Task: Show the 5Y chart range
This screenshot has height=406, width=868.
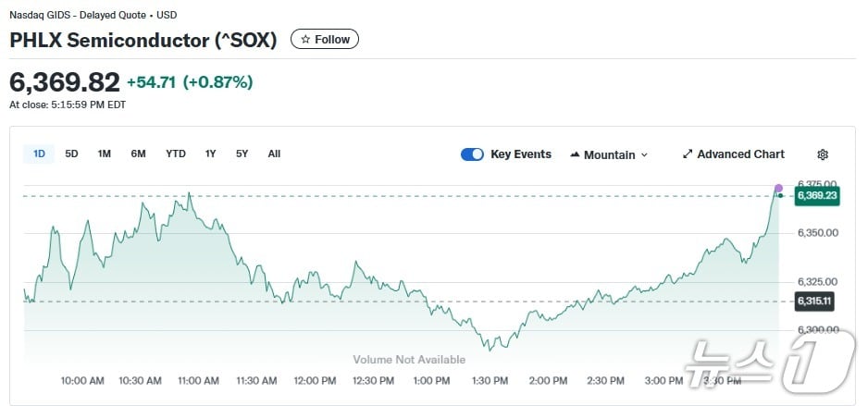Action: (242, 154)
